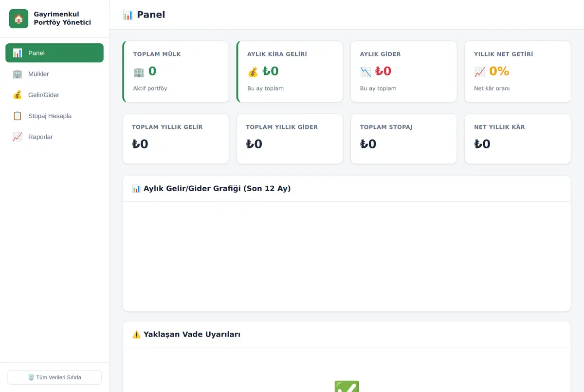Click the Gelir/Gider money bag sidebar icon
The width and height of the screenshot is (584, 392).
[18, 95]
